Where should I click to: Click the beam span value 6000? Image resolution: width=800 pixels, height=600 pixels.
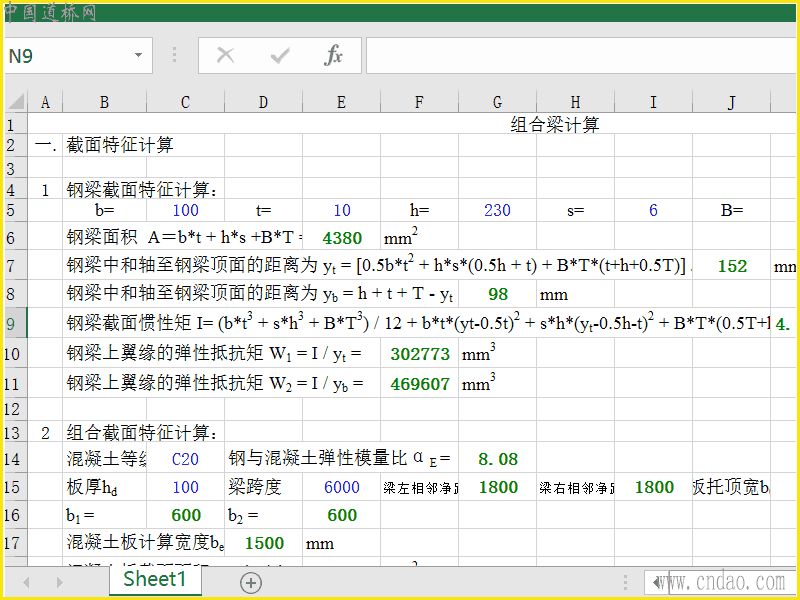(341, 487)
